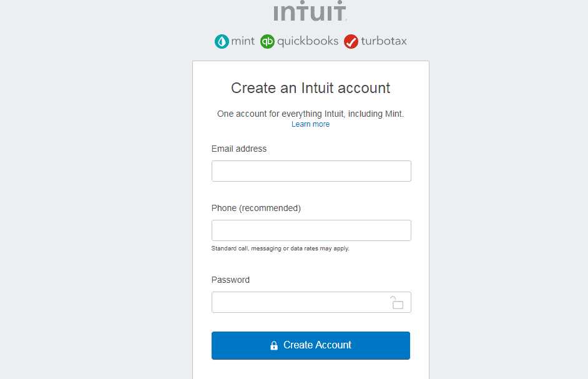Screen dimensions: 588x379
Task: Click the turbotax brand name text
Action: point(384,41)
